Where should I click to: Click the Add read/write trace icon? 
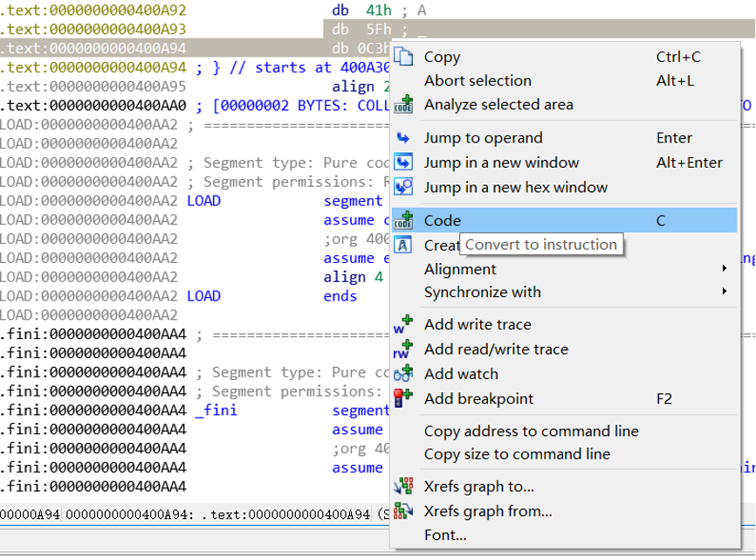(403, 349)
